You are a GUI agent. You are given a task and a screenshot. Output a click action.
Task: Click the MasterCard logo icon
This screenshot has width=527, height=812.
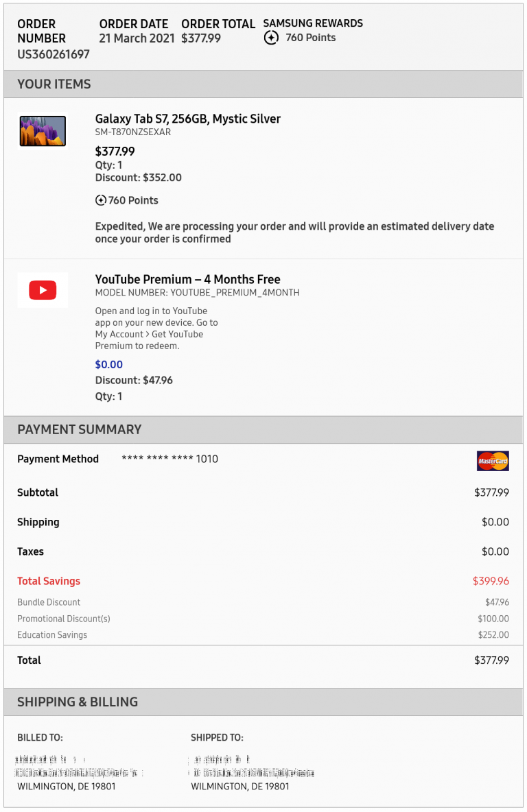(493, 461)
